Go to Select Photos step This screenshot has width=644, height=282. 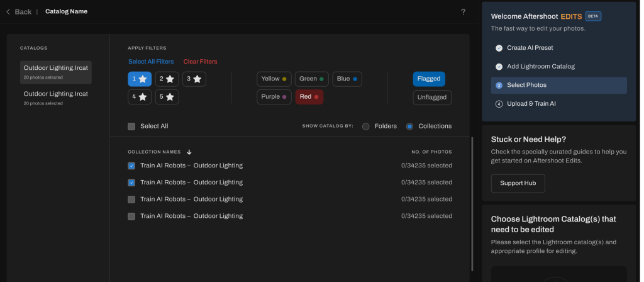[559, 85]
